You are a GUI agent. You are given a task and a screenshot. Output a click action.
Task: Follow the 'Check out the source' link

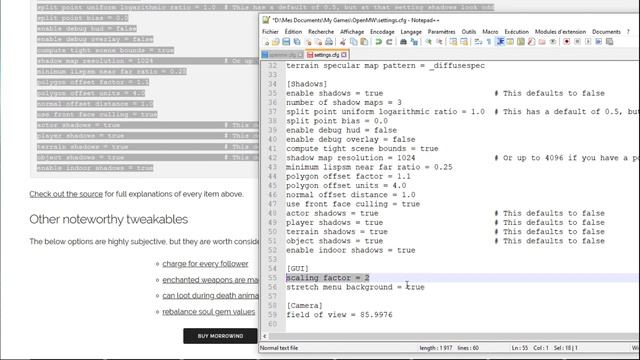[66, 194]
